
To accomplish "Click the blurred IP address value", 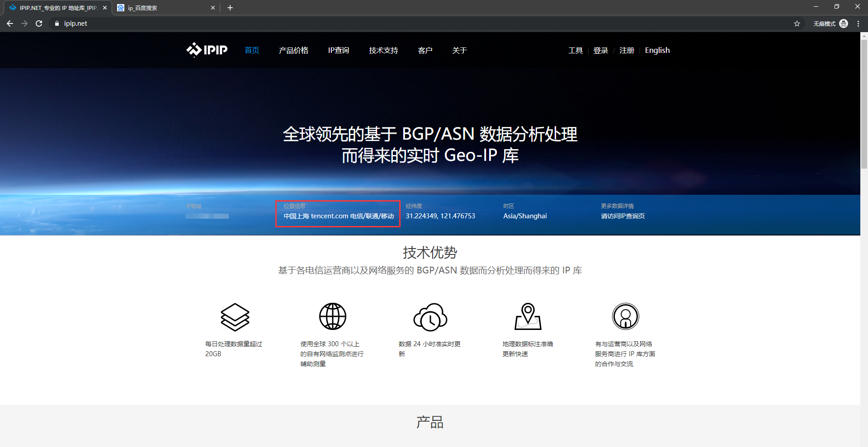I will click(x=207, y=216).
